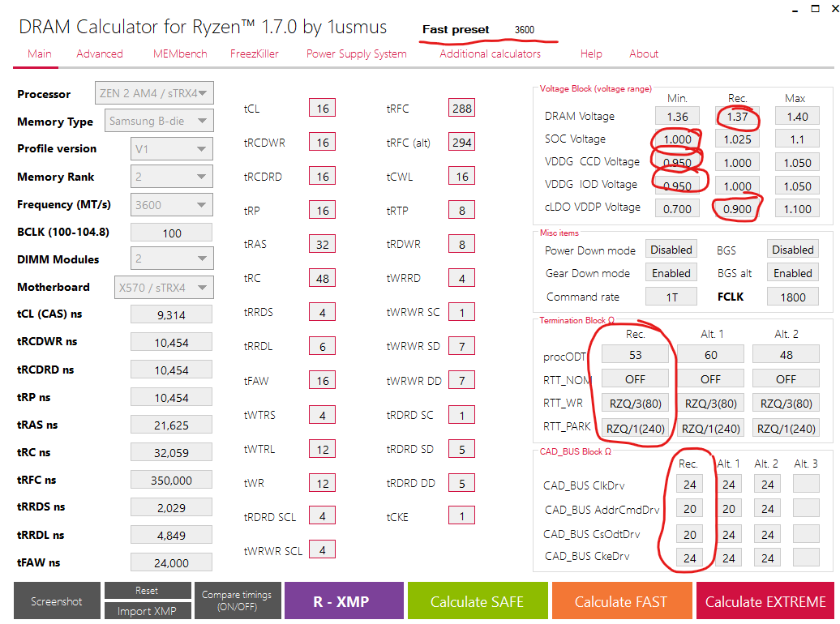This screenshot has height=624, width=840.
Task: Open the Main tab
Action: 40,53
